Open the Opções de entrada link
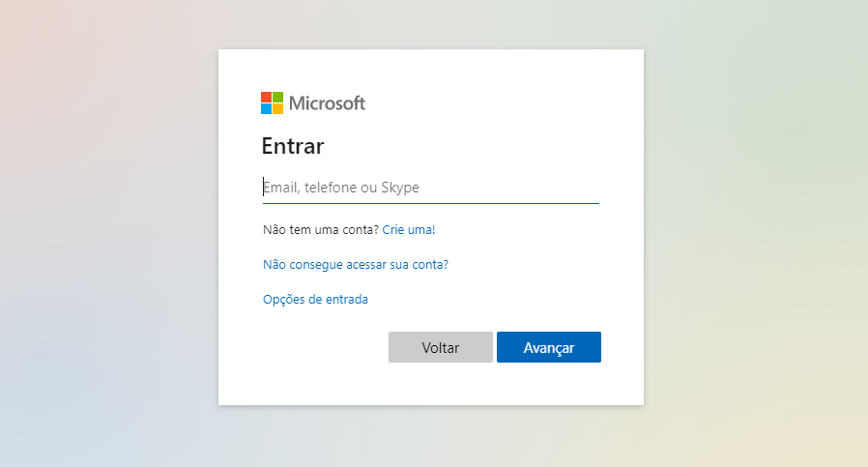Image resolution: width=868 pixels, height=467 pixels. [x=315, y=300]
